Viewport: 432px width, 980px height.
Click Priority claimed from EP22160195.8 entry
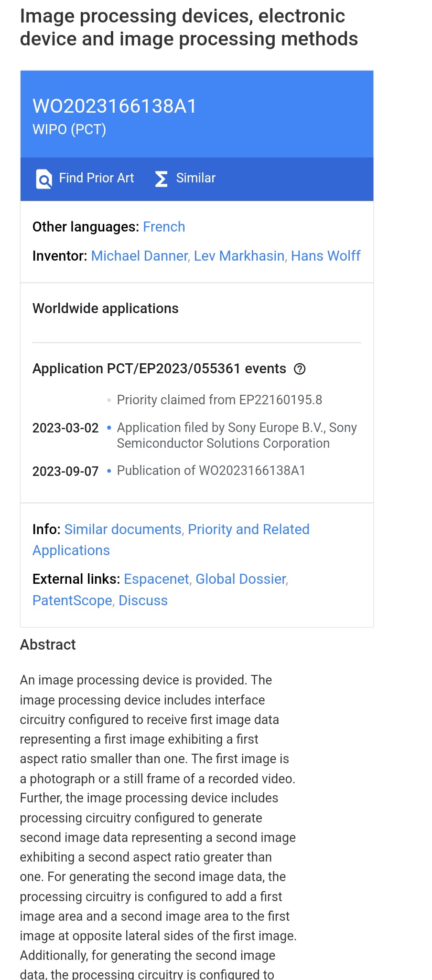[219, 400]
